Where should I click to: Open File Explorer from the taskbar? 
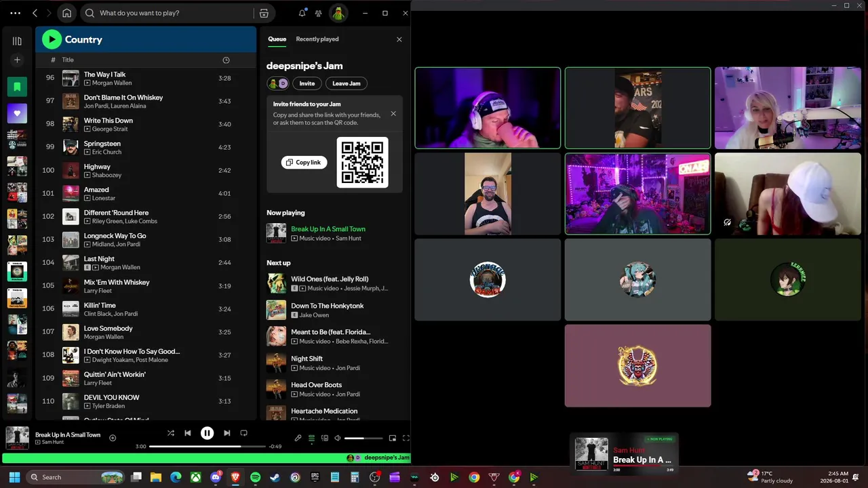click(156, 477)
